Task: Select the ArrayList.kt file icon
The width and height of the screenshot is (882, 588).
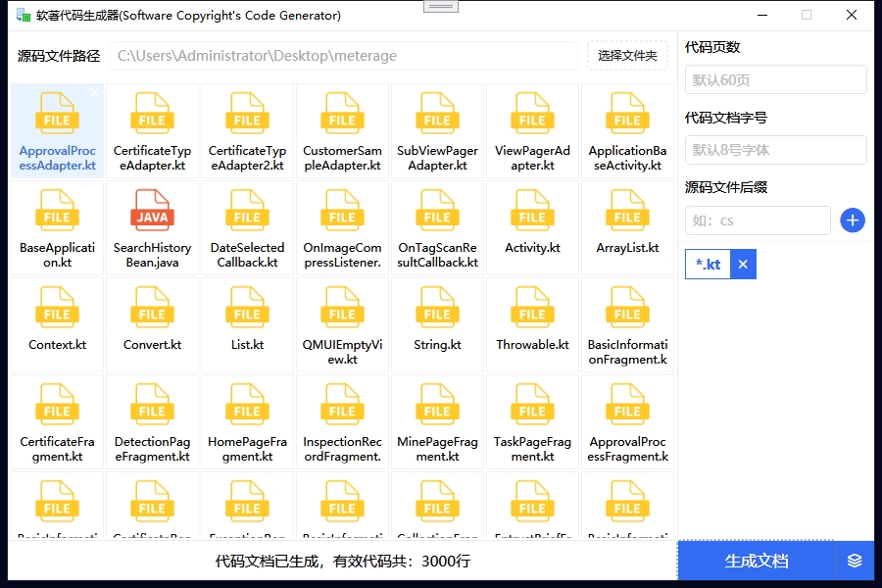Action: point(627,210)
